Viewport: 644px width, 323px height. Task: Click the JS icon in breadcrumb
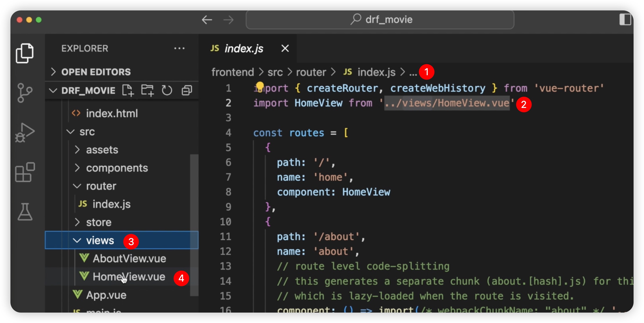pos(348,72)
